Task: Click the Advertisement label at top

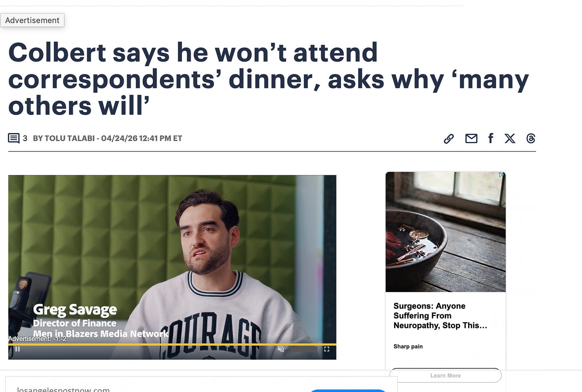Action: [x=32, y=20]
